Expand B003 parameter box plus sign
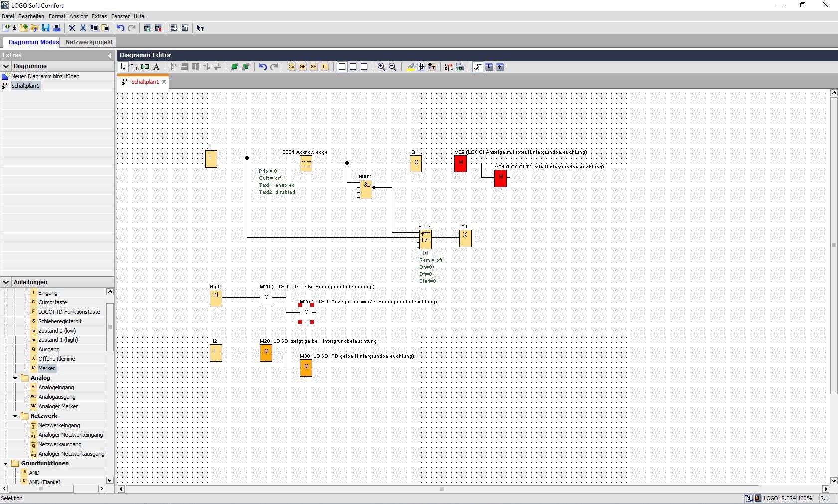 425,253
